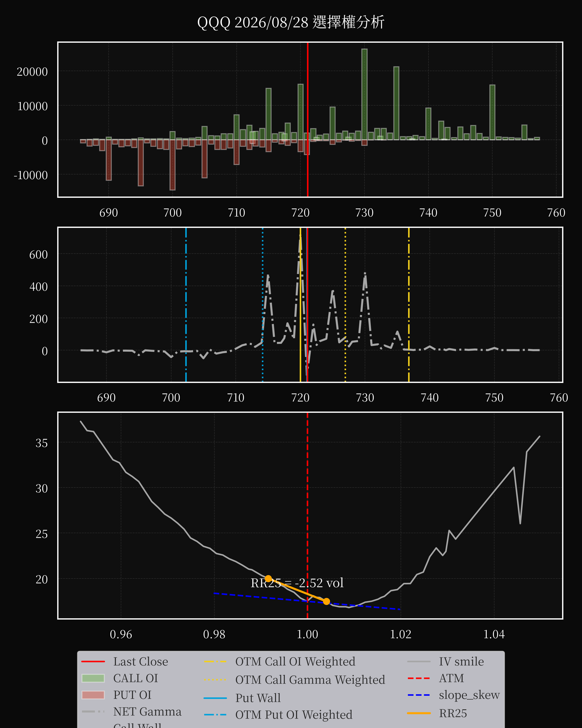This screenshot has width=582, height=728.
Task: Select the OTM Call Gamma Weighted legend label
Action: [310, 680]
